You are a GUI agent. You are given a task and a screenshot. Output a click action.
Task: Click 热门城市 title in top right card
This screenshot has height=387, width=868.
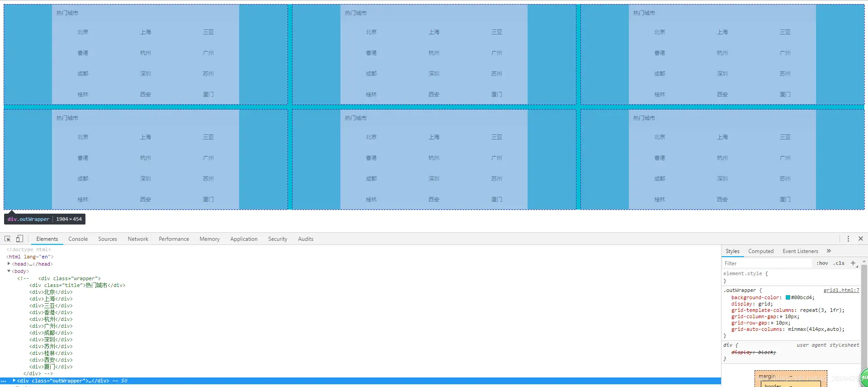click(644, 13)
